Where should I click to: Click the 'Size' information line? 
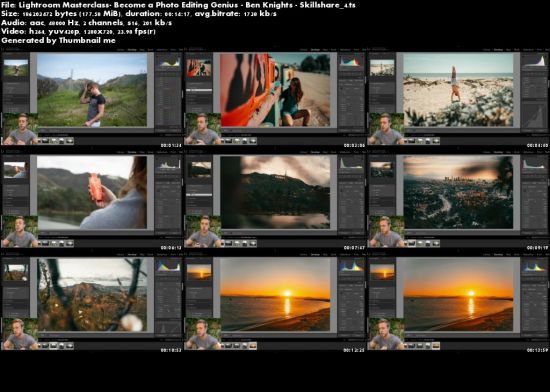(139, 14)
